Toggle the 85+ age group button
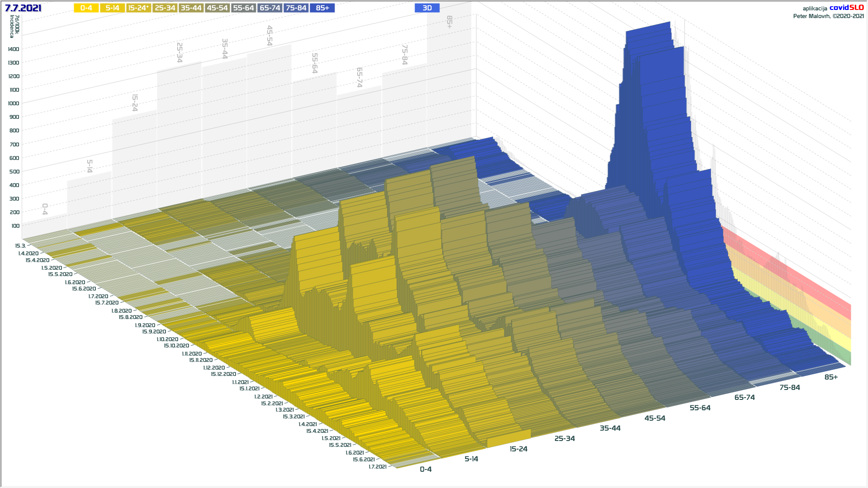 tap(322, 8)
